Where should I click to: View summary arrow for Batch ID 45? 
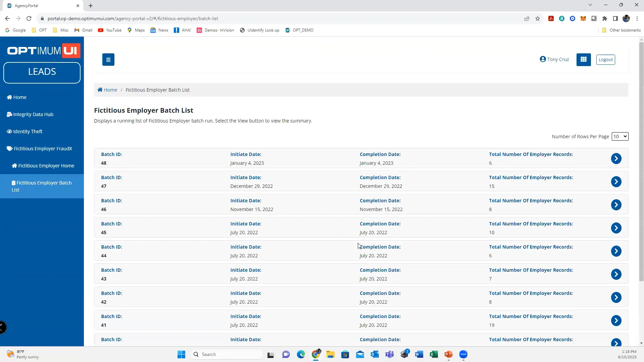[x=616, y=228]
